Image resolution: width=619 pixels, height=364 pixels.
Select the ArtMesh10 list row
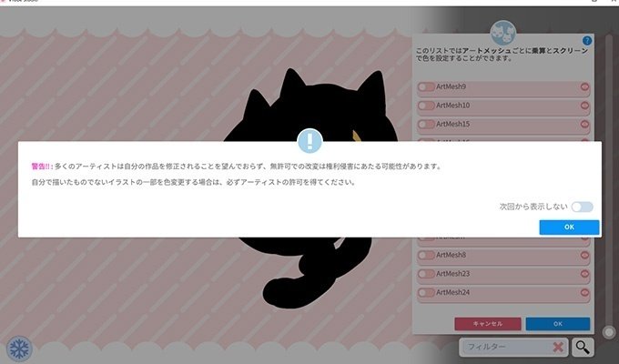click(503, 106)
